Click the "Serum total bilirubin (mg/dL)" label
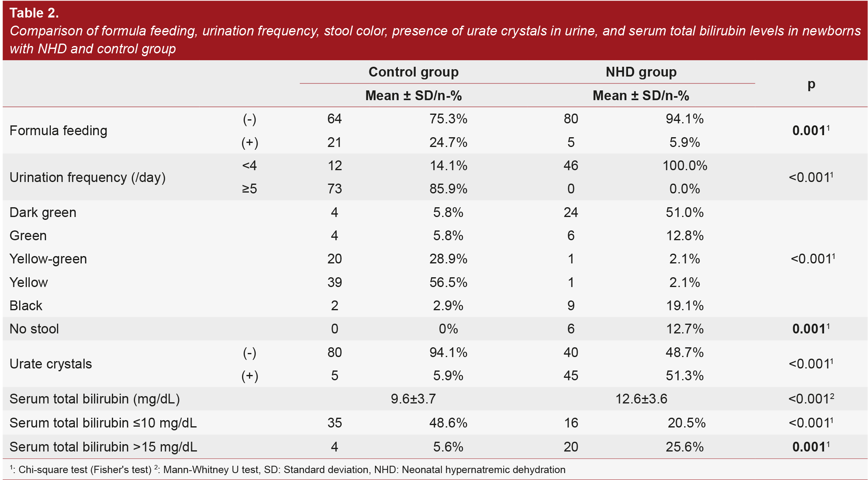This screenshot has width=868, height=480. (x=94, y=399)
